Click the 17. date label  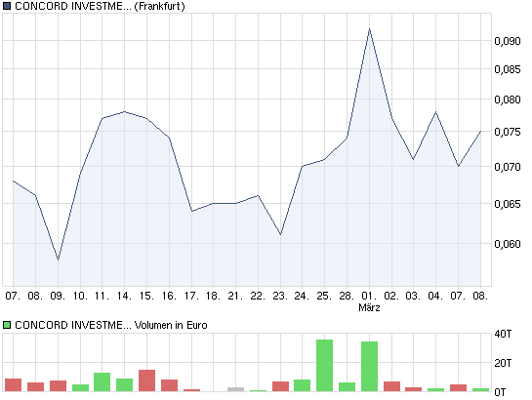[x=191, y=296]
